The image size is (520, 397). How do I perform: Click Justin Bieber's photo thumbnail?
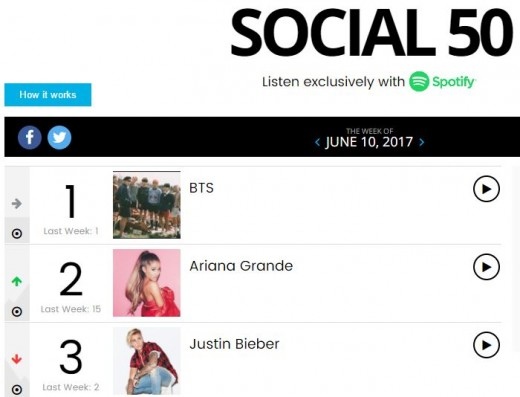(147, 361)
